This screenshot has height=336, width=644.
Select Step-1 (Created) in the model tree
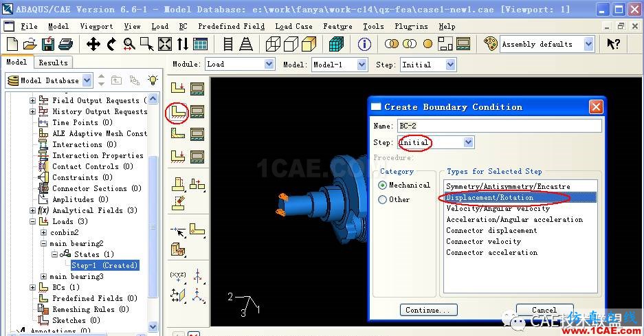(104, 265)
